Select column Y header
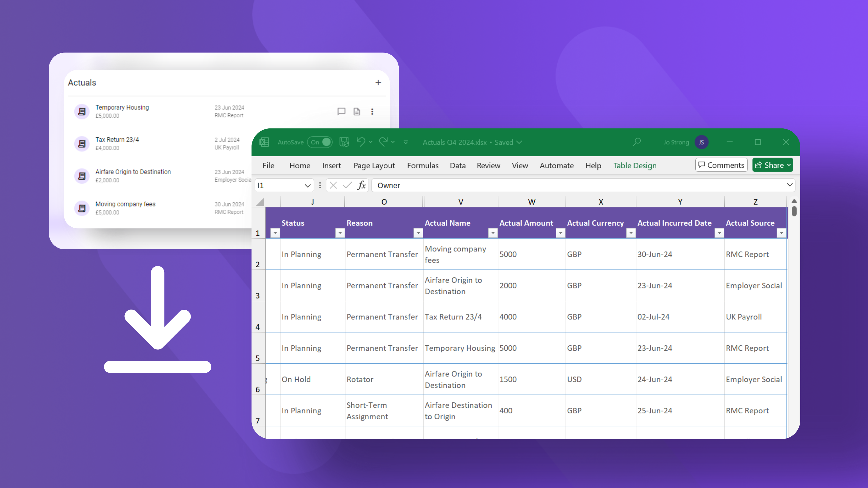This screenshot has height=488, width=868. [x=680, y=202]
